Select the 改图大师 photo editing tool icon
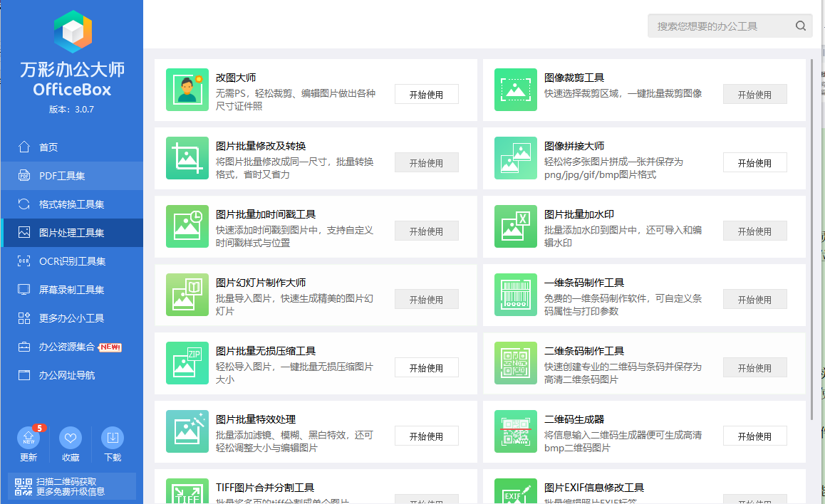This screenshot has height=504, width=825. coord(187,90)
